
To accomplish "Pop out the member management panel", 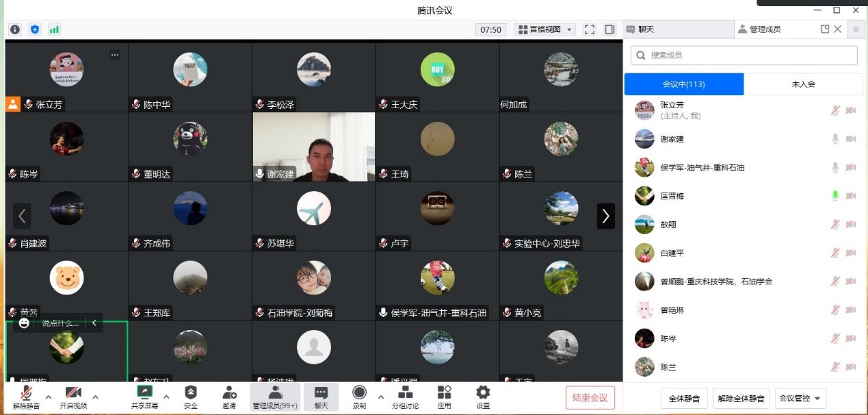I will tap(825, 29).
